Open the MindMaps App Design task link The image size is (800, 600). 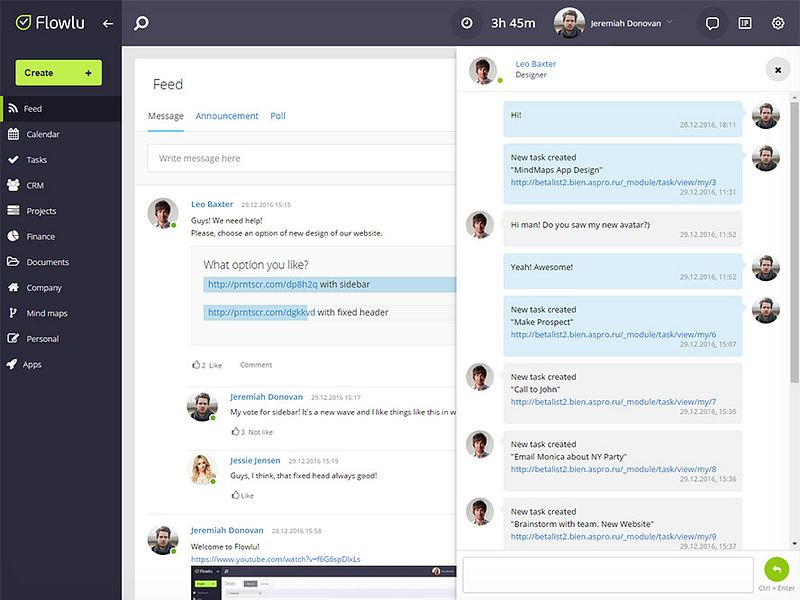pyautogui.click(x=613, y=182)
